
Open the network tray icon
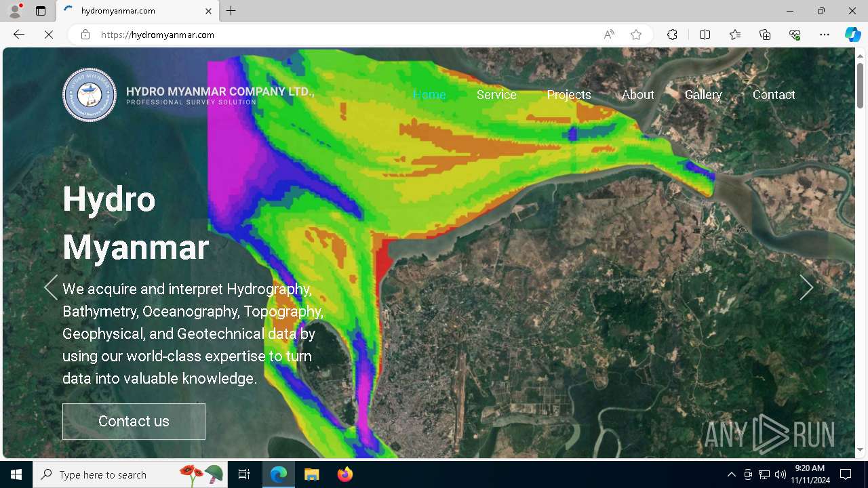pos(764,474)
